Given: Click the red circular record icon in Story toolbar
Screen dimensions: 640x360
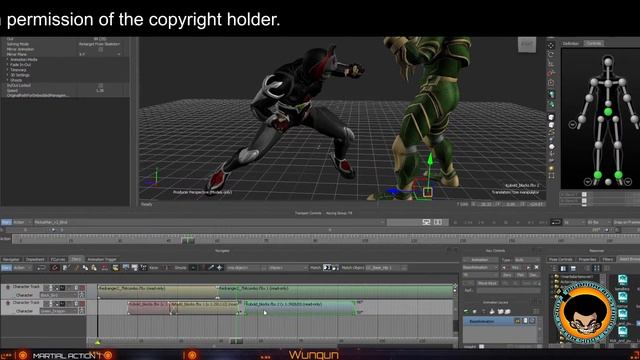Looking at the screenshot, I should [55, 268].
